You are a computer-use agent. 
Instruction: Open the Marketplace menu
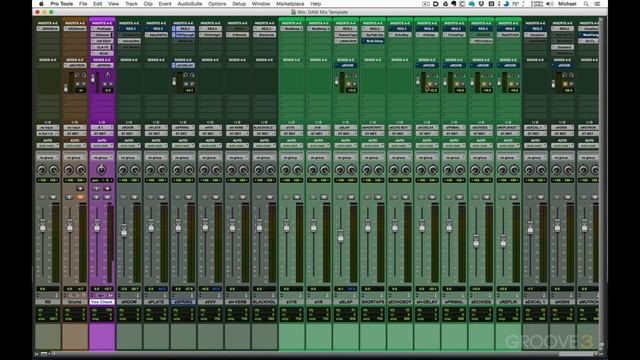(x=290, y=4)
